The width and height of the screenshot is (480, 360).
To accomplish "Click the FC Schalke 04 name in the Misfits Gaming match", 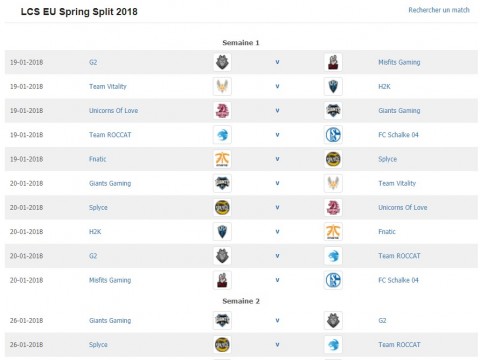I will coord(398,280).
